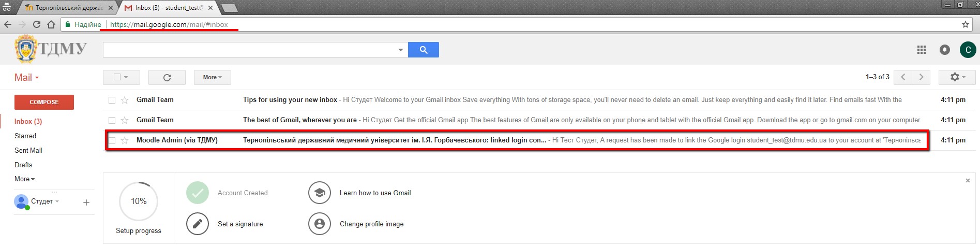Click the refresh inbox button
The image size is (980, 246).
pyautogui.click(x=167, y=77)
